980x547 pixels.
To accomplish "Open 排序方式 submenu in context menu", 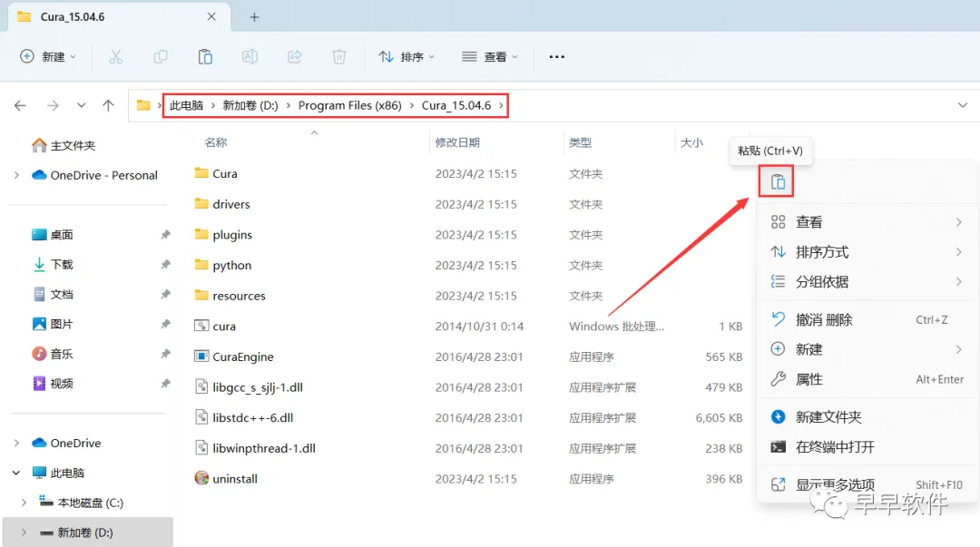I will [x=867, y=252].
